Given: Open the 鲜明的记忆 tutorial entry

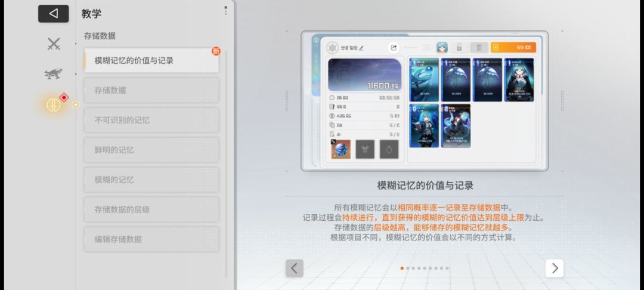Looking at the screenshot, I should [x=151, y=150].
